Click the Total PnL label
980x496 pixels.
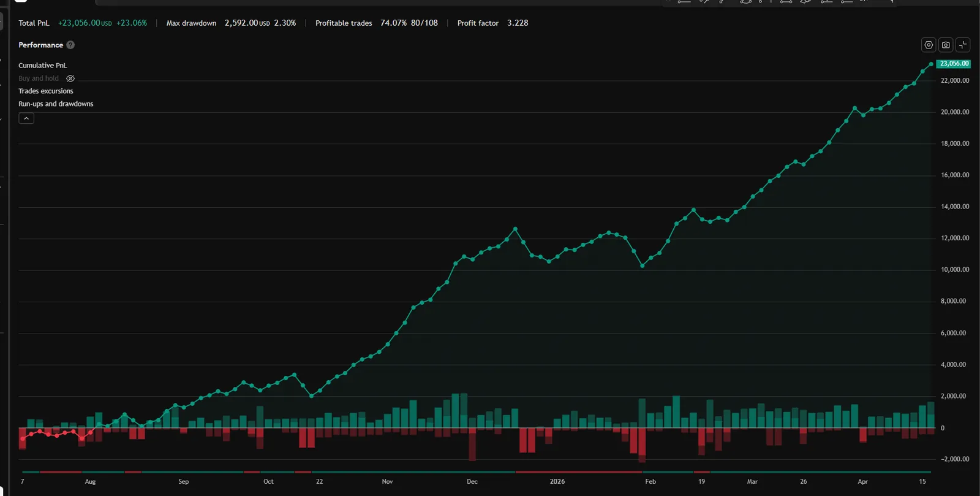34,23
